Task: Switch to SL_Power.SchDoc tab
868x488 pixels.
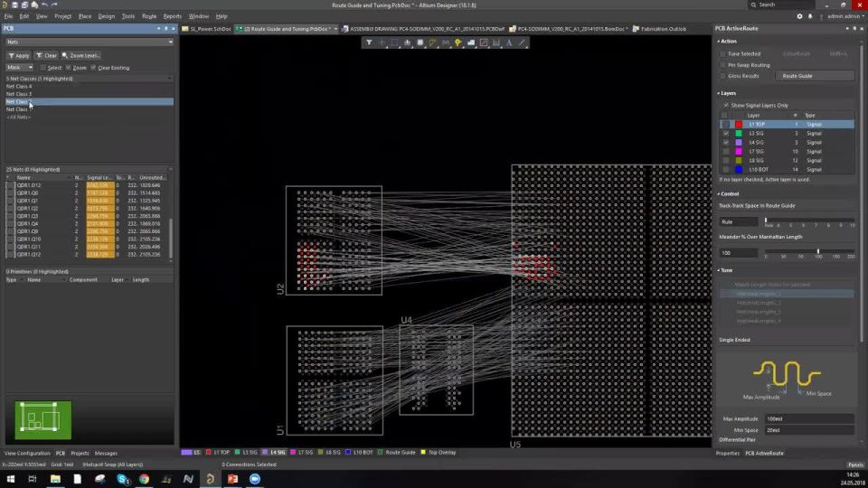Action: click(x=206, y=29)
